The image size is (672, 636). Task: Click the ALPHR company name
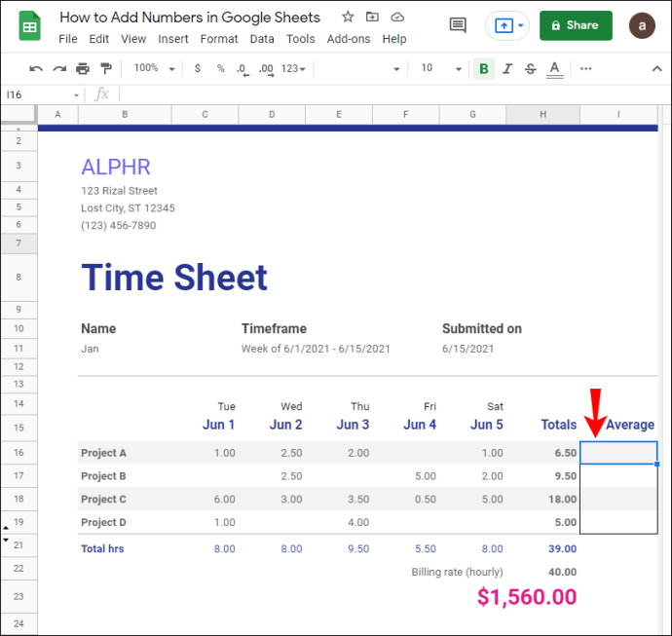(116, 167)
